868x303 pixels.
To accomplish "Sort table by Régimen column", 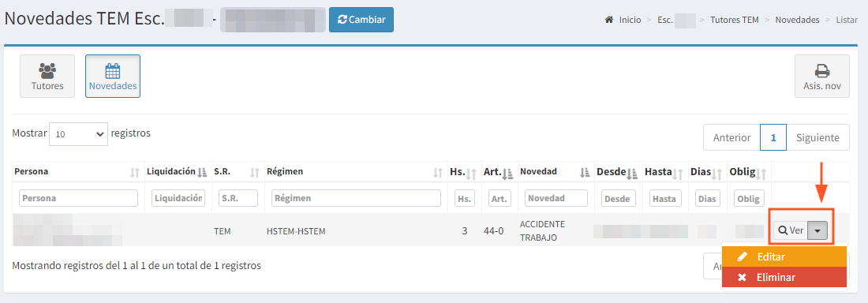I will (x=355, y=172).
